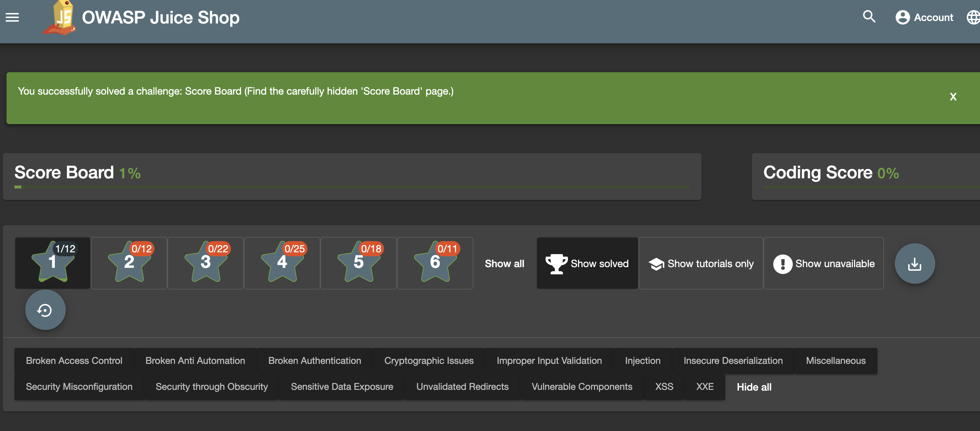Open the language globe icon

click(973, 18)
